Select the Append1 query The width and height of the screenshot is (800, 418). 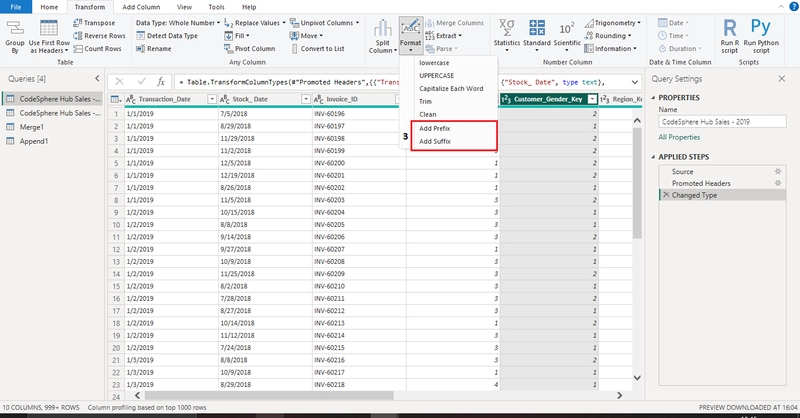pos(34,141)
